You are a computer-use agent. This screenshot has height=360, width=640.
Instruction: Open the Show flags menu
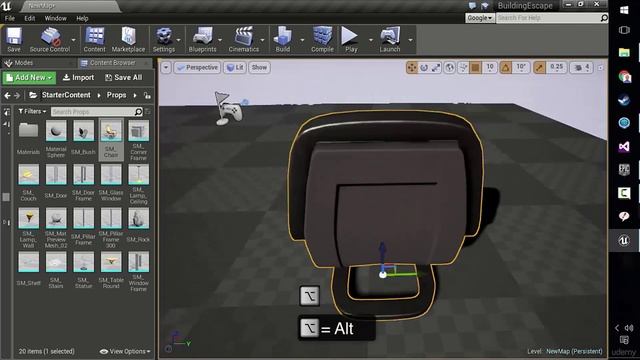259,67
